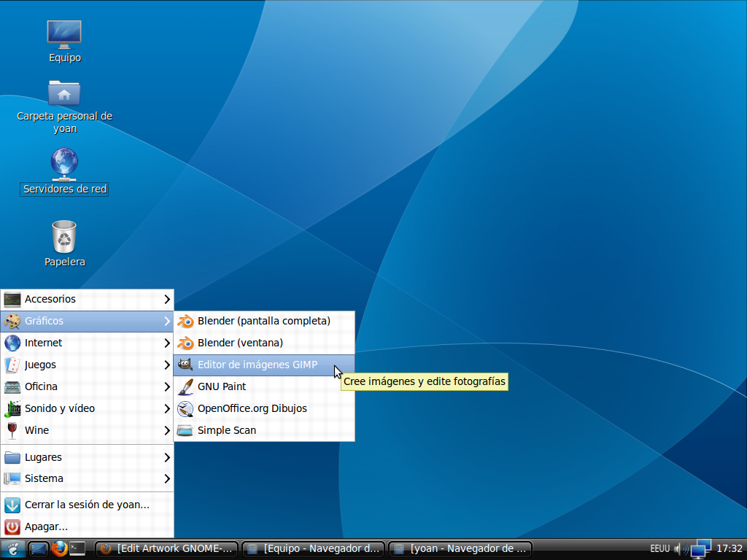Open the Sistema submenu

(x=88, y=478)
